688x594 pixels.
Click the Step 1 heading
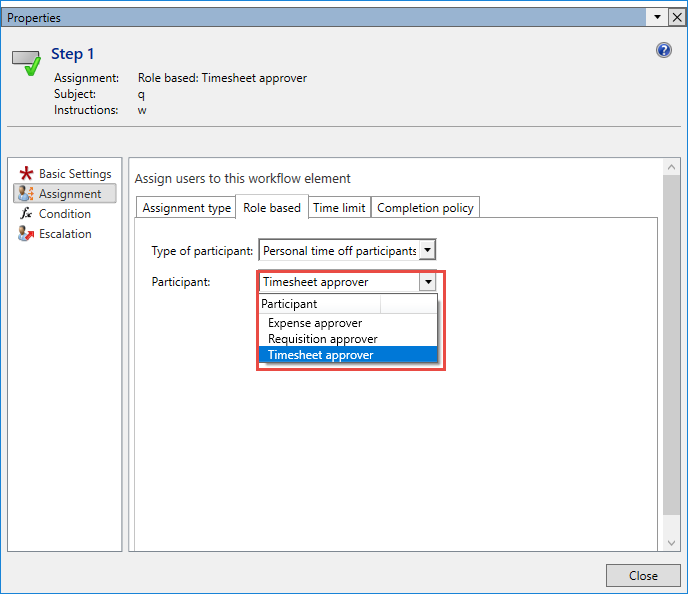tap(72, 54)
